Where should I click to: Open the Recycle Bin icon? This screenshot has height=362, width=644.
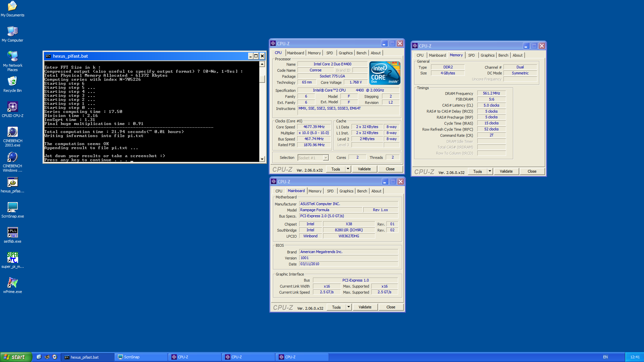pyautogui.click(x=12, y=84)
